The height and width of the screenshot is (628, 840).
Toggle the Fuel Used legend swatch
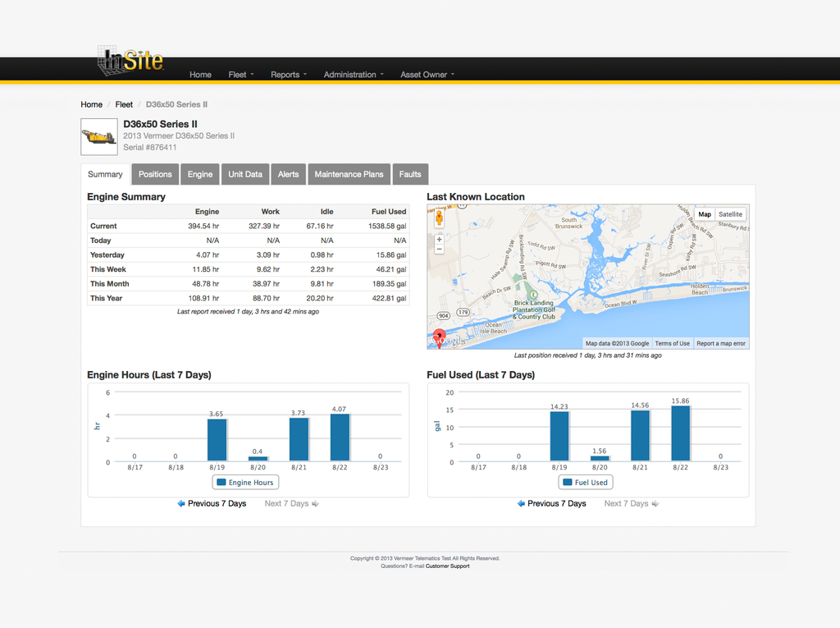click(x=568, y=482)
